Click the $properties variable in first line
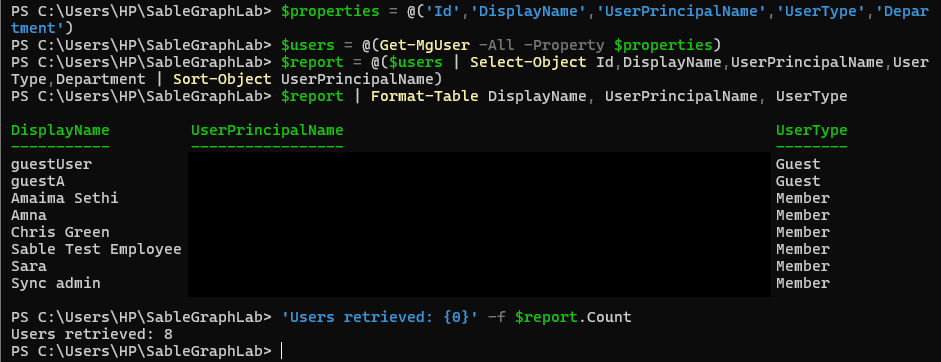 point(330,11)
